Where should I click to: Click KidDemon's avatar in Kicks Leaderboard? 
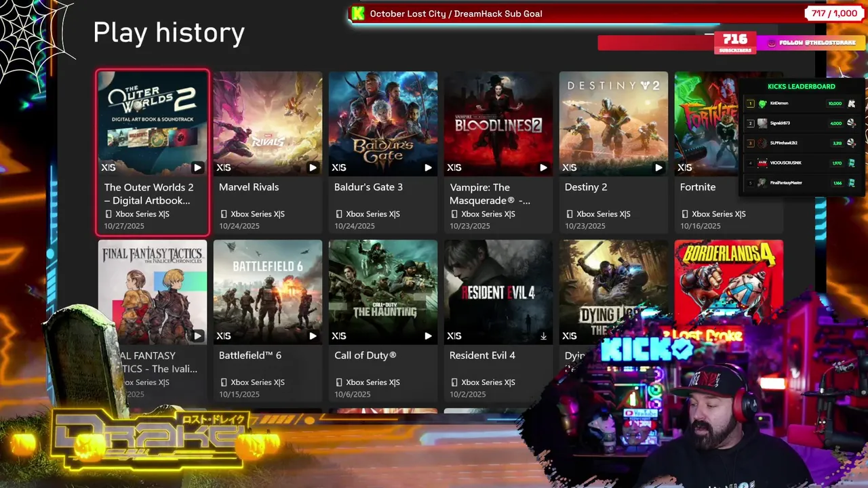click(x=763, y=104)
